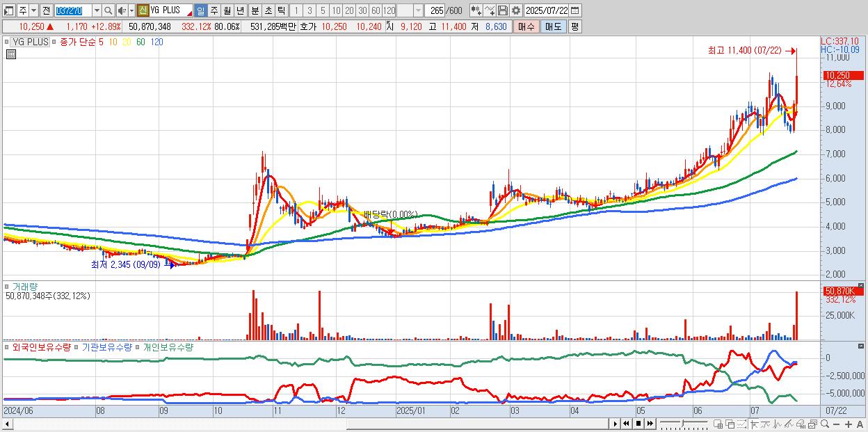
Task: Open the 주 market type dropdown
Action: 34,10
